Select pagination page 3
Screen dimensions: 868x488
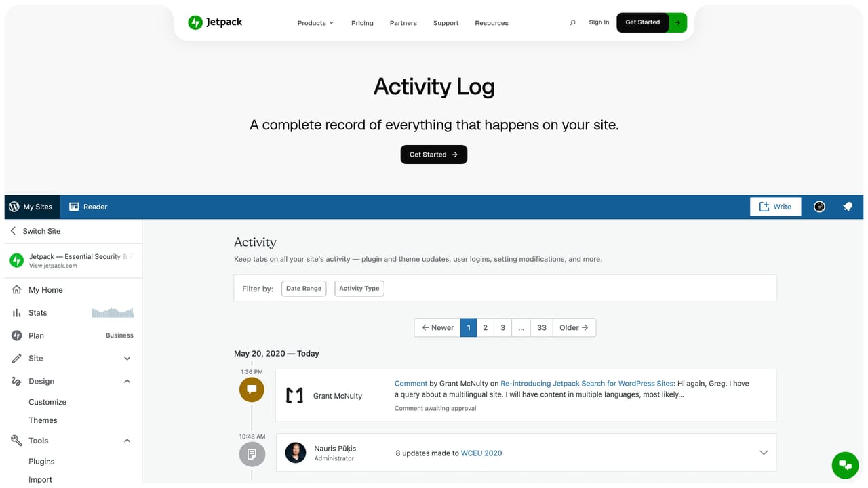coord(502,327)
